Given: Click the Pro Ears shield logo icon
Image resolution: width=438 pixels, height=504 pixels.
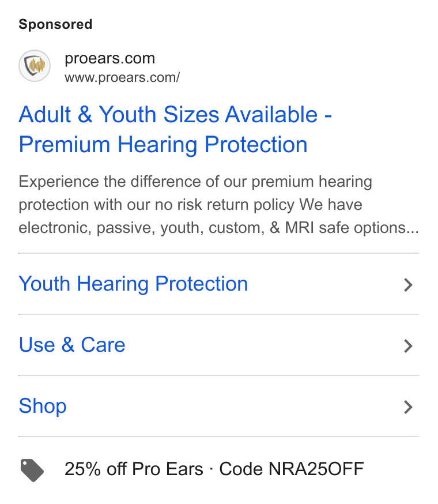Looking at the screenshot, I should point(35,66).
